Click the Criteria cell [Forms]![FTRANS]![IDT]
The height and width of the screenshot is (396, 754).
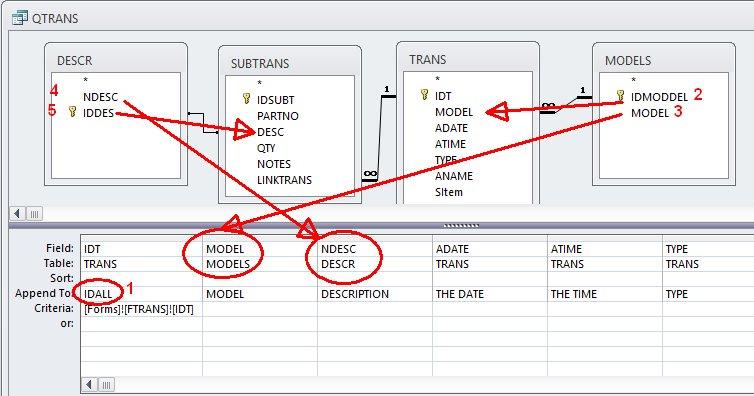click(142, 309)
